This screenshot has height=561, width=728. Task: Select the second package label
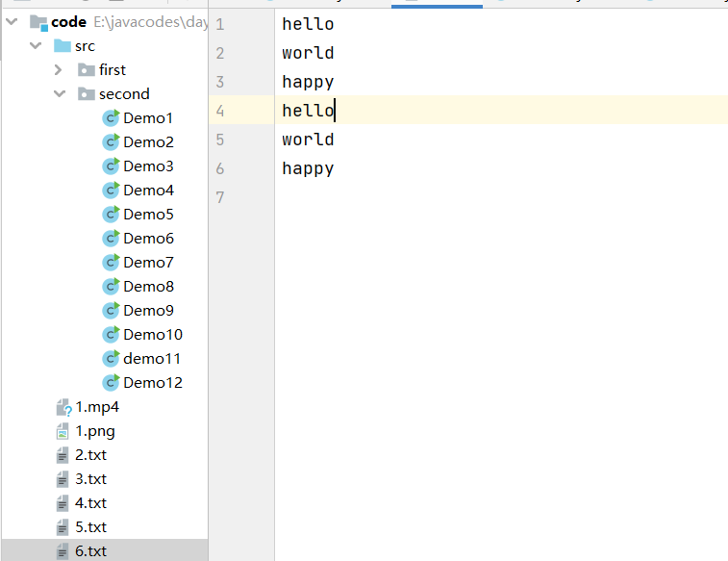click(124, 93)
